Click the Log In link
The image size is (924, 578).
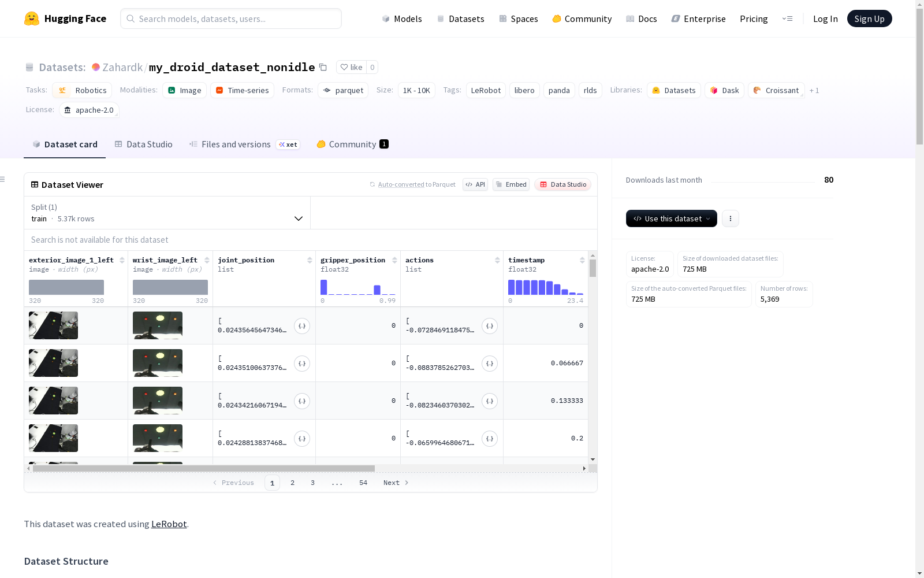(x=825, y=18)
